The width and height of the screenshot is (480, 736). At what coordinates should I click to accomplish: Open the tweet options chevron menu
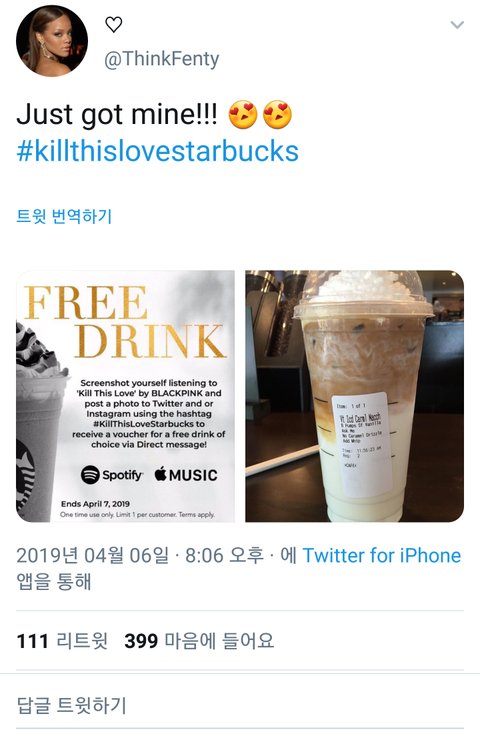click(457, 25)
